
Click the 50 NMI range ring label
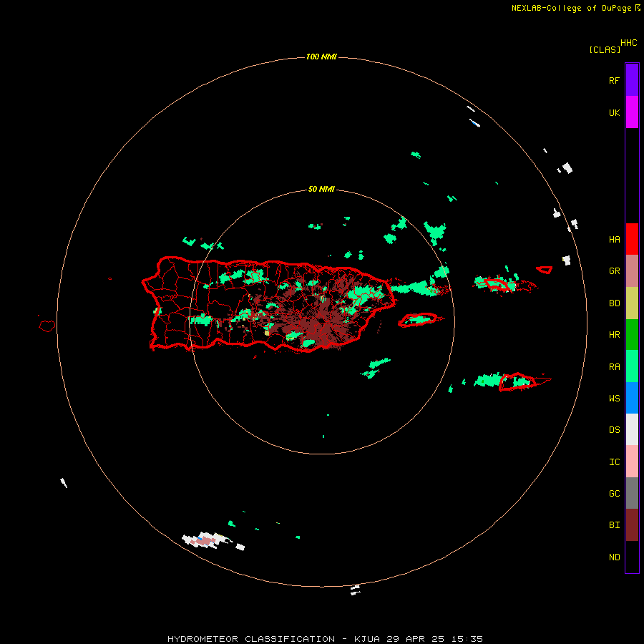point(321,190)
